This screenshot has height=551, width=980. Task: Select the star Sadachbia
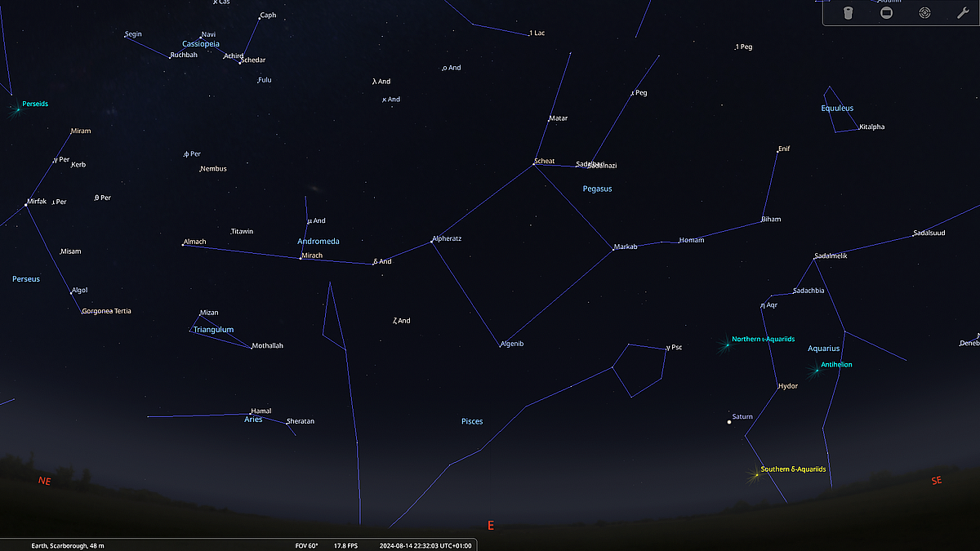pos(793,292)
